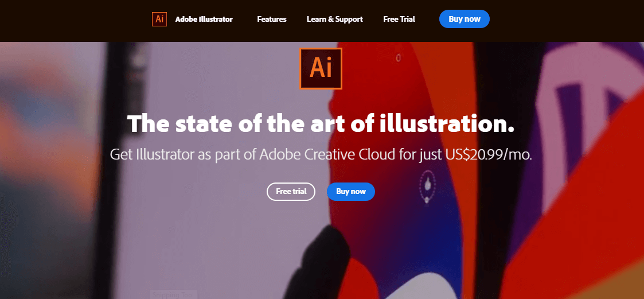The image size is (644, 299).
Task: Click the dotted circular cursor icon in the artwork
Action: (x=427, y=187)
